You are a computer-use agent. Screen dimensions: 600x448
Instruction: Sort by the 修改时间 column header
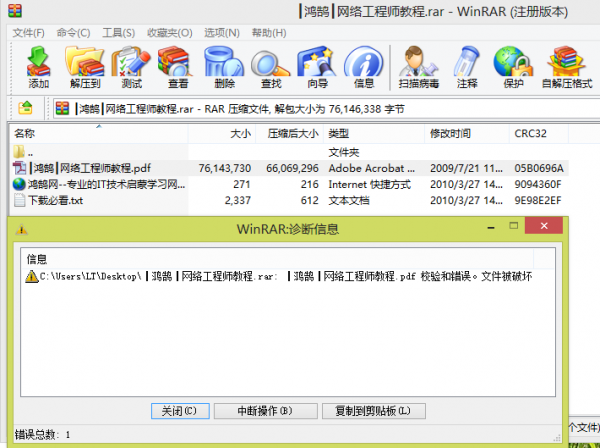[x=467, y=134]
